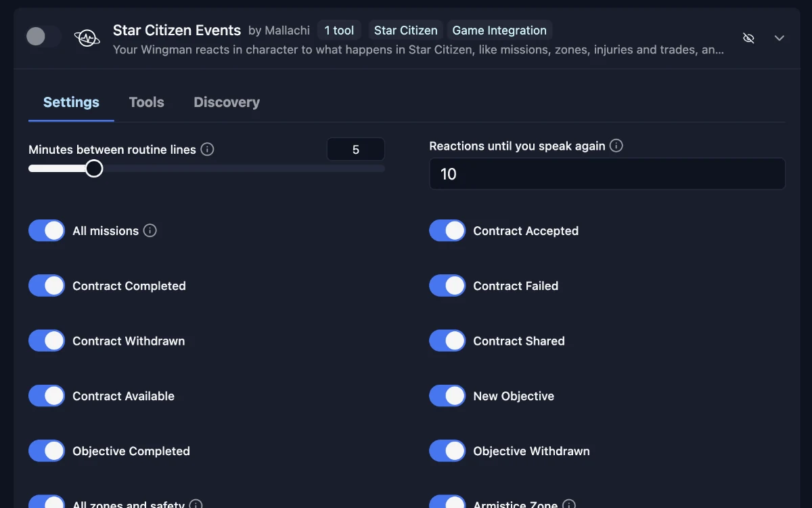Toggle the crossed-out eye visibility icon
The height and width of the screenshot is (508, 812).
(x=748, y=38)
